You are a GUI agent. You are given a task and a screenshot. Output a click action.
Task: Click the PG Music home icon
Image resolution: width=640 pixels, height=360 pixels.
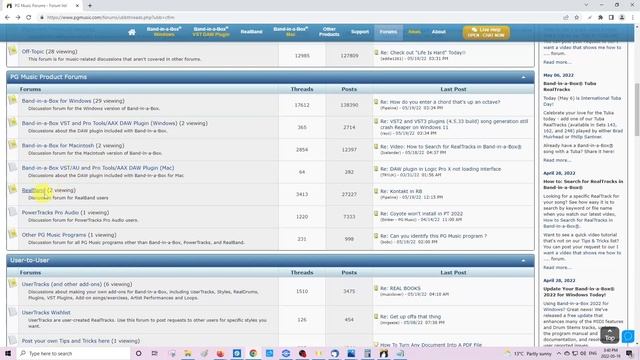(131, 32)
